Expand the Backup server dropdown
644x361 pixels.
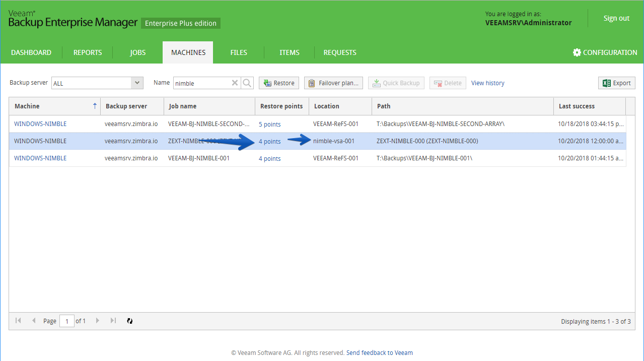point(137,83)
